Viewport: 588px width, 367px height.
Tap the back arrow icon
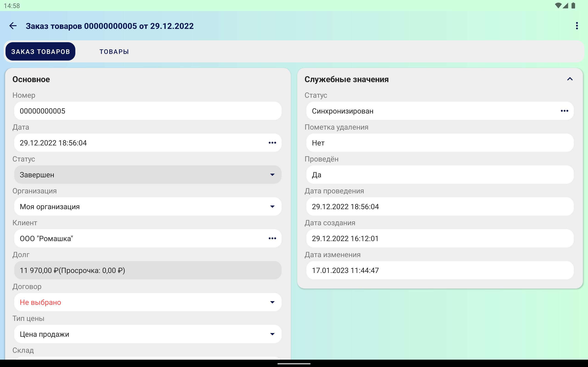click(x=13, y=26)
